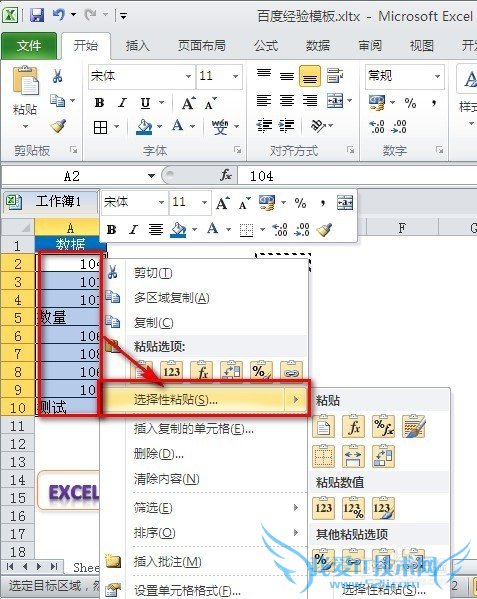Select Values & Number Formatting under 粘贴数值
Image resolution: width=477 pixels, height=599 pixels.
pos(353,508)
